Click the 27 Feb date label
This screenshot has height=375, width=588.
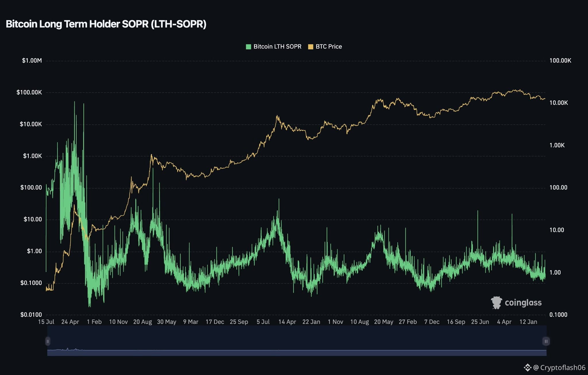coord(408,322)
